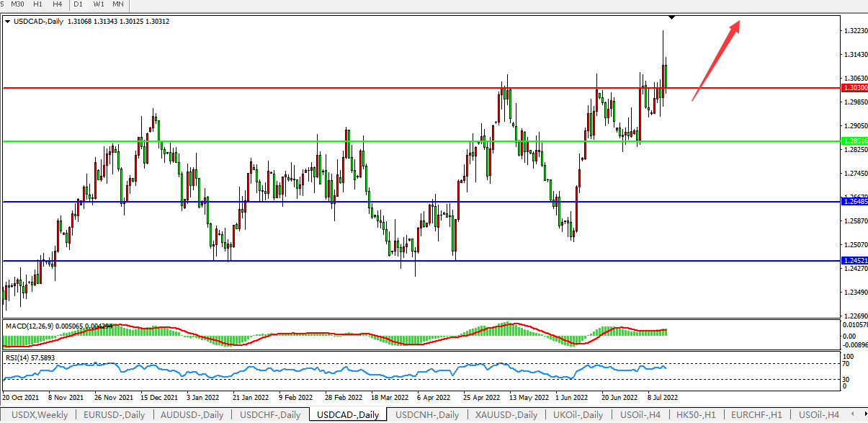Switch to the XAUUSD-,Daily tab

[506, 415]
